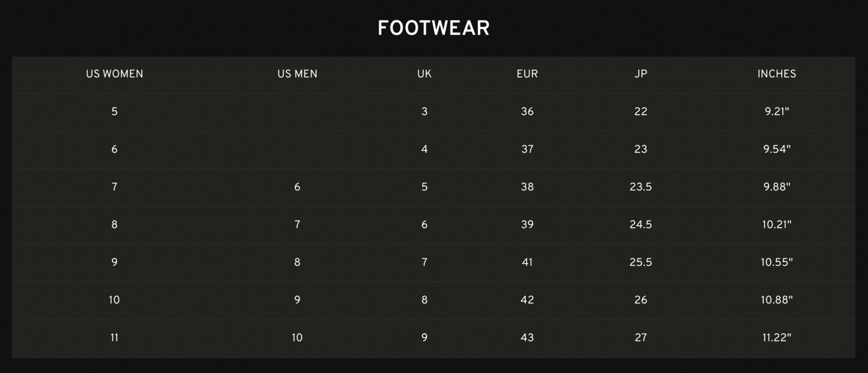Select US Men size 10 cell

[297, 338]
